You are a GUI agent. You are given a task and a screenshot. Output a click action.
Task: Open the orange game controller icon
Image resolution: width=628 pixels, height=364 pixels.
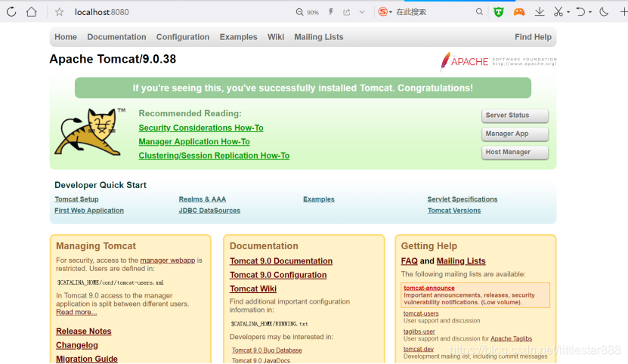[x=519, y=12]
